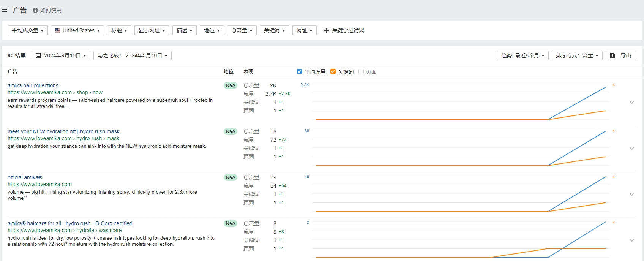The width and height of the screenshot is (644, 261).
Task: Open the 趋势: 最近6个月 dropdown
Action: [523, 55]
